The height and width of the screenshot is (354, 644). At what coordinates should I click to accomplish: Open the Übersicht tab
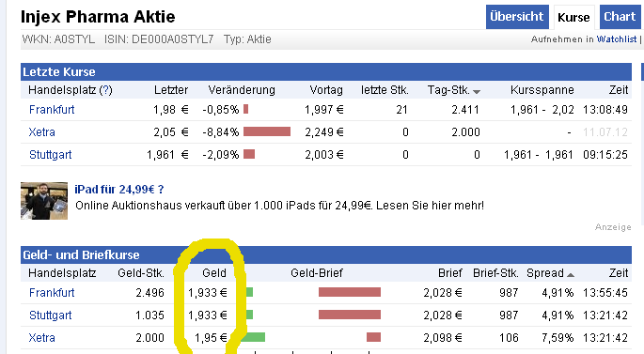coord(517,17)
